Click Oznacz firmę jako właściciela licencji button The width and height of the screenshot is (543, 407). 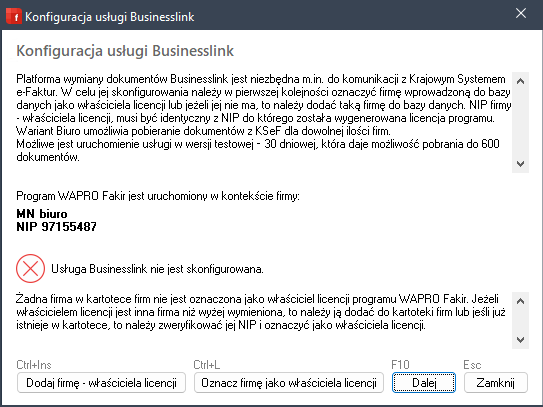tap(289, 383)
